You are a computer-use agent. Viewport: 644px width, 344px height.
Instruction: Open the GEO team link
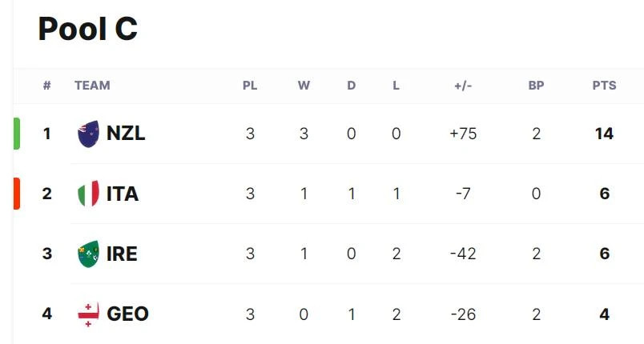click(x=127, y=314)
